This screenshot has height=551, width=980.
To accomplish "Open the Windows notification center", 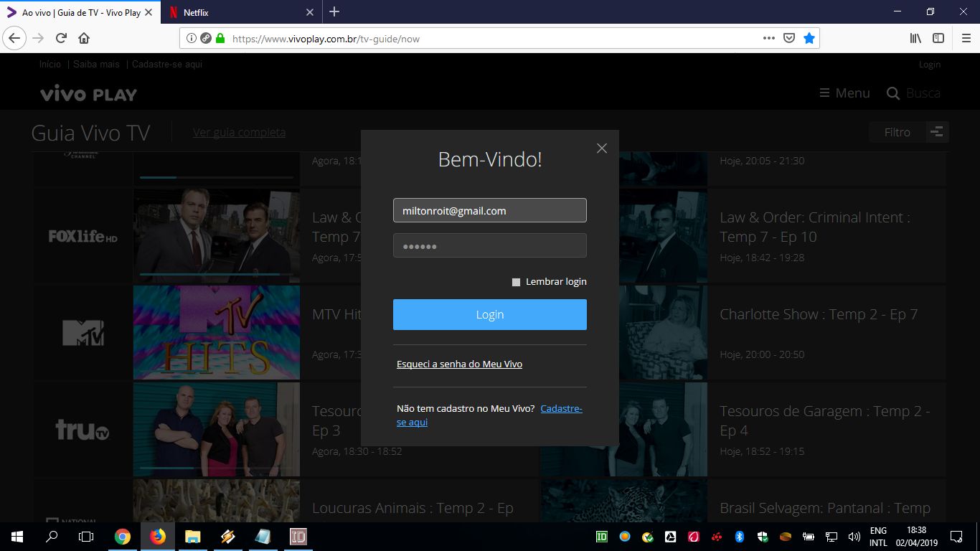I will (x=956, y=537).
